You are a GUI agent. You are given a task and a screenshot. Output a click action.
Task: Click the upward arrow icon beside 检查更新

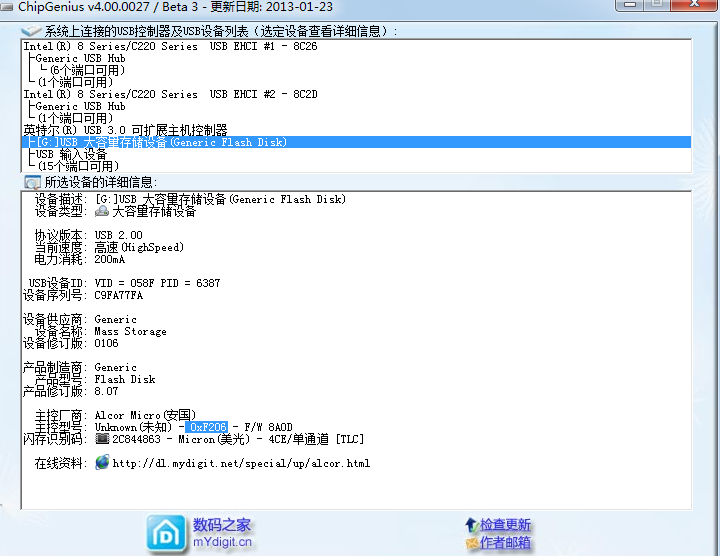(x=472, y=525)
